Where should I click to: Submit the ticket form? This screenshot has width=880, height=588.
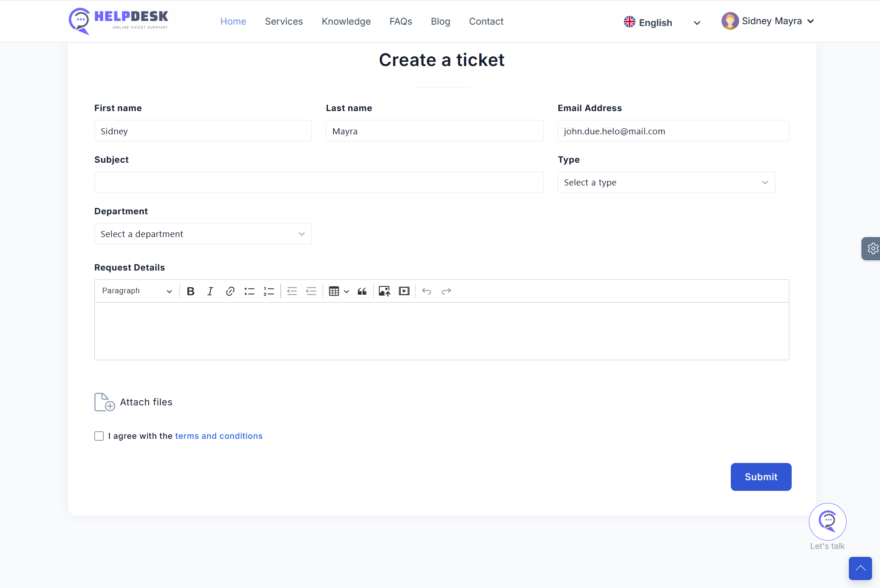761,477
